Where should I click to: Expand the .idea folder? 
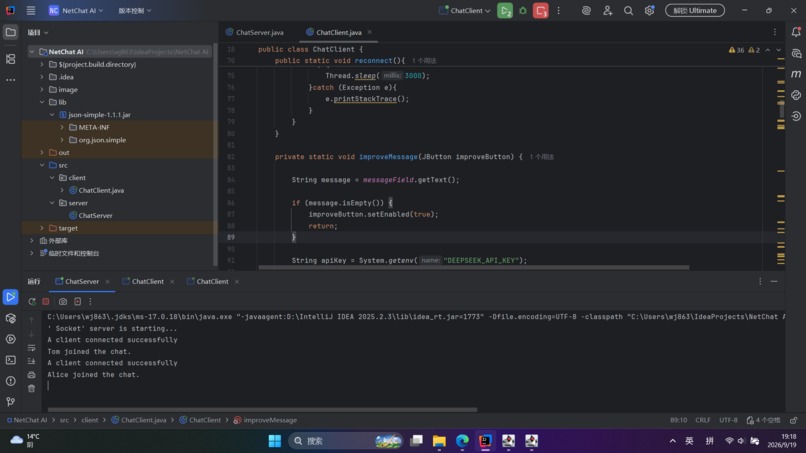(42, 77)
